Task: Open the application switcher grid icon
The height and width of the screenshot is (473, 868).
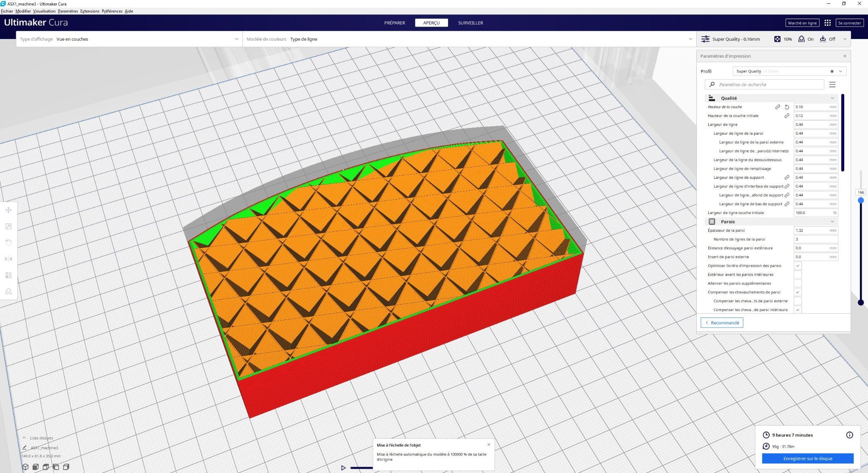Action: point(827,23)
